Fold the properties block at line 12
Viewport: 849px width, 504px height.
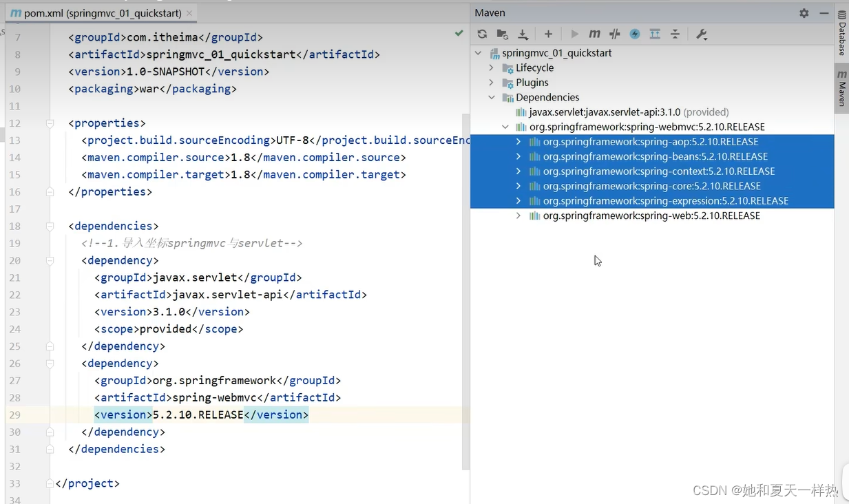pos(50,123)
